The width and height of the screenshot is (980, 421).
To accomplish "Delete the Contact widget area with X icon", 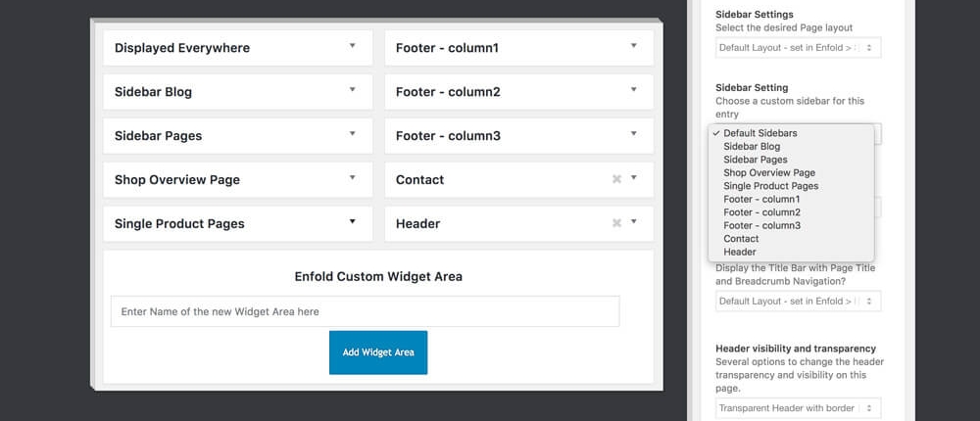I will [x=616, y=179].
